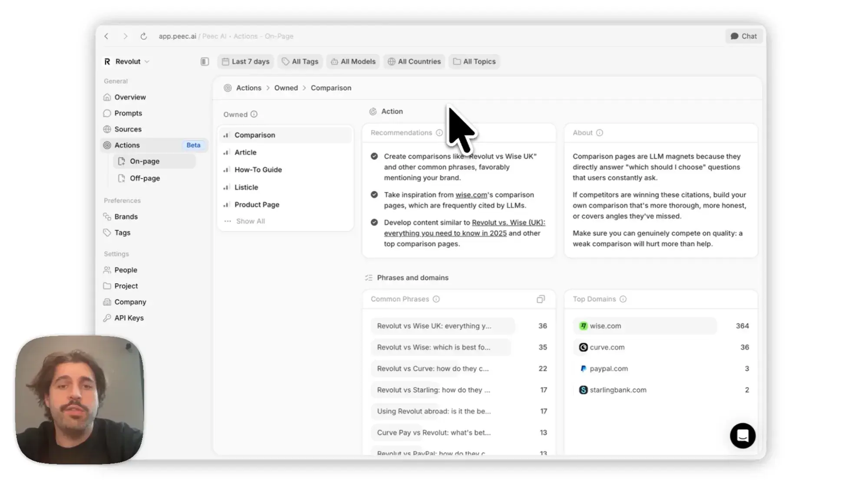Select the curve.com domain row

click(661, 347)
